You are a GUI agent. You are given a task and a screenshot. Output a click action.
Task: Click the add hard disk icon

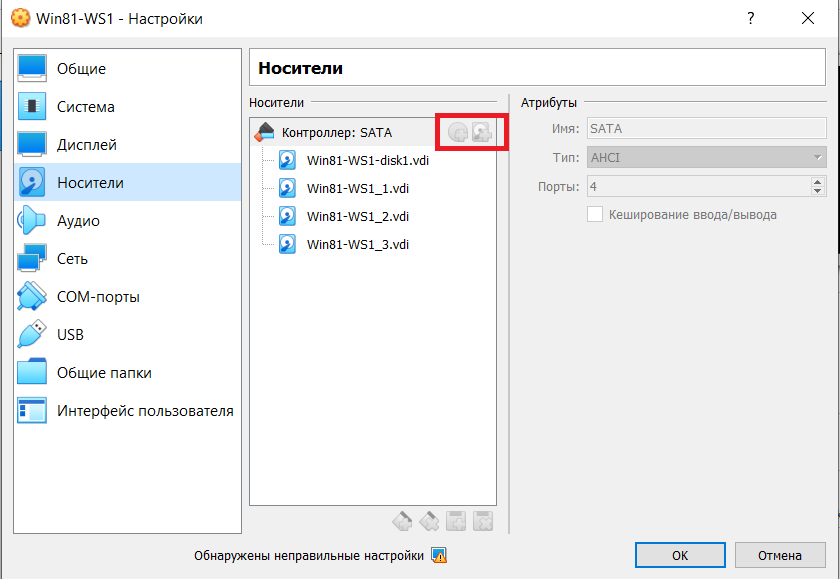click(x=482, y=132)
